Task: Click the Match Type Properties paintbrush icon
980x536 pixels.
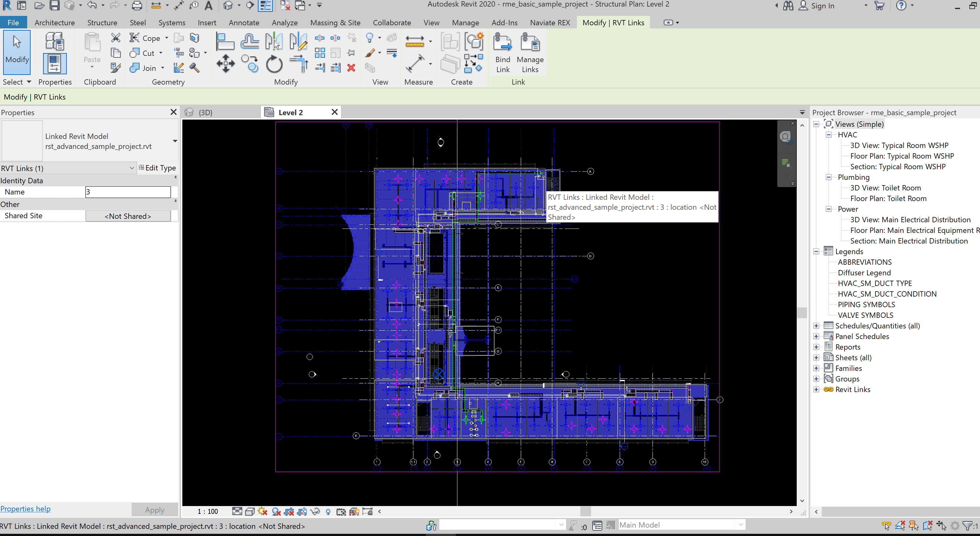Action: [x=116, y=68]
